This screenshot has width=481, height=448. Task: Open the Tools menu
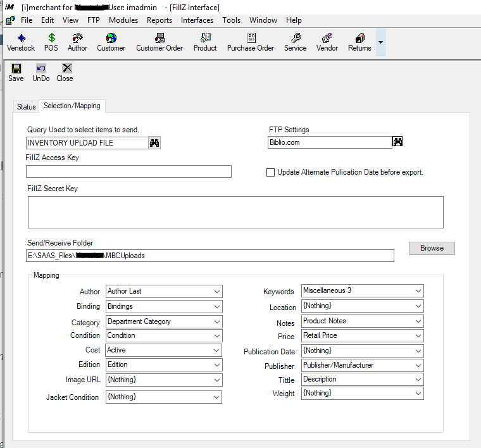pos(231,20)
